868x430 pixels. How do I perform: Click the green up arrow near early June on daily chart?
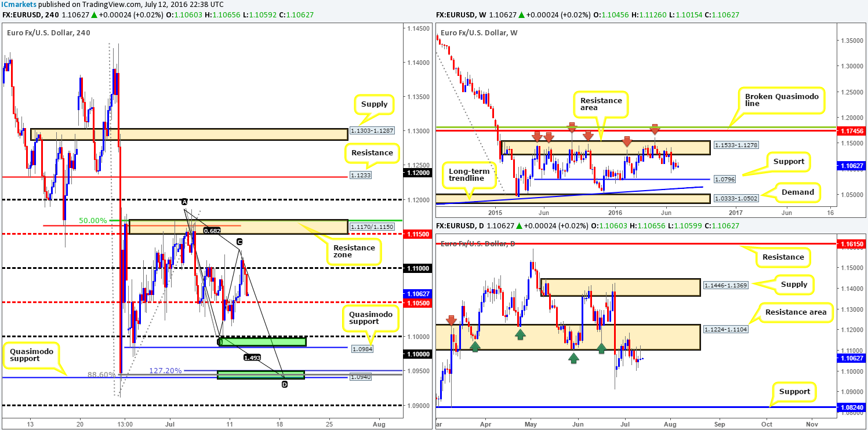point(574,359)
